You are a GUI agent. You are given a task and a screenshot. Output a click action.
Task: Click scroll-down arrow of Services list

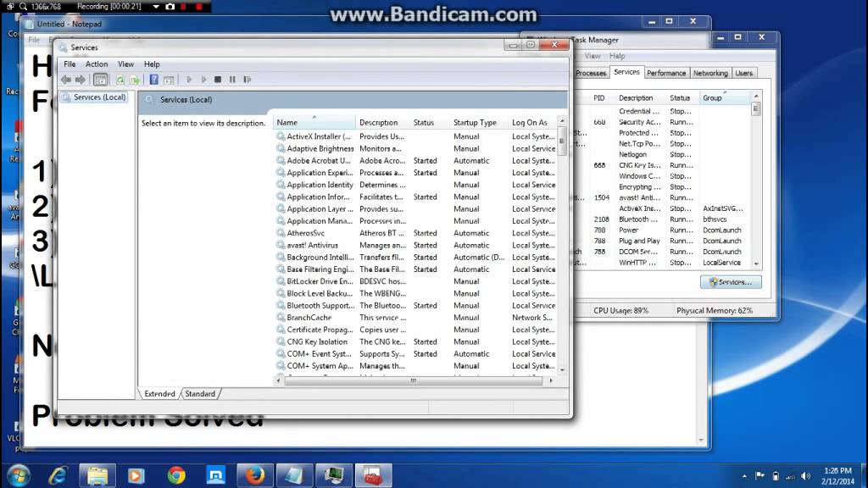[x=563, y=369]
